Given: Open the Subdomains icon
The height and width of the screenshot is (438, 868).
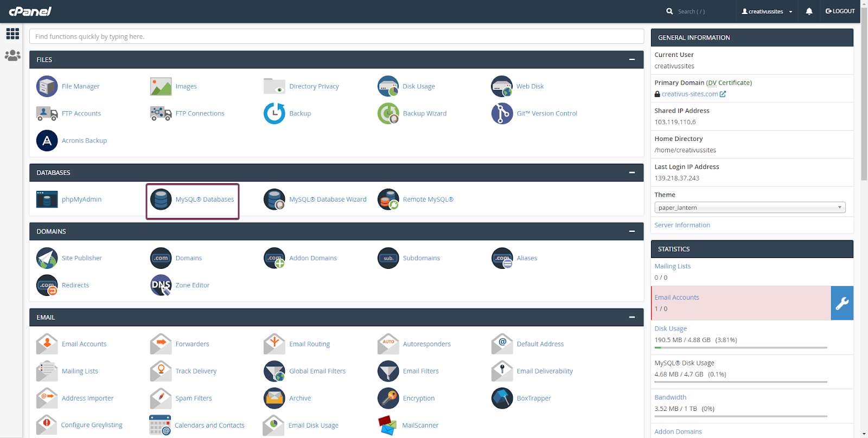Looking at the screenshot, I should coord(388,258).
